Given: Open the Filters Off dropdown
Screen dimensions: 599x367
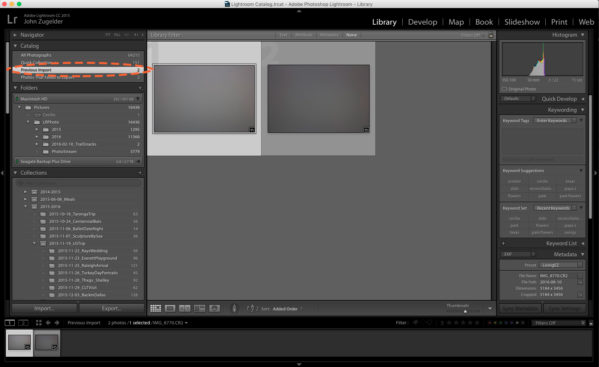Looking at the screenshot, I should (558, 323).
